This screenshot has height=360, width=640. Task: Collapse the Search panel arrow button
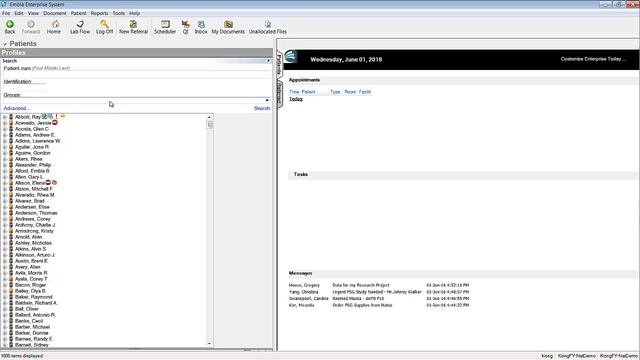pos(268,61)
